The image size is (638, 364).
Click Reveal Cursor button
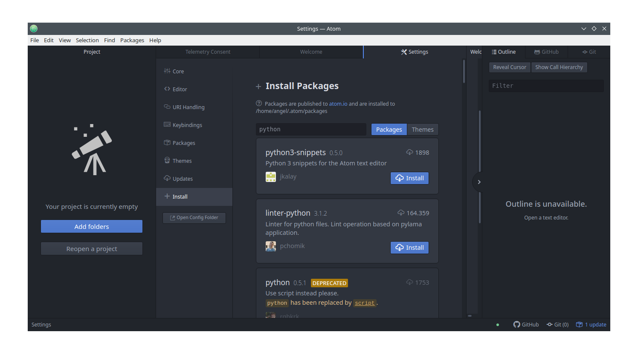coord(510,67)
